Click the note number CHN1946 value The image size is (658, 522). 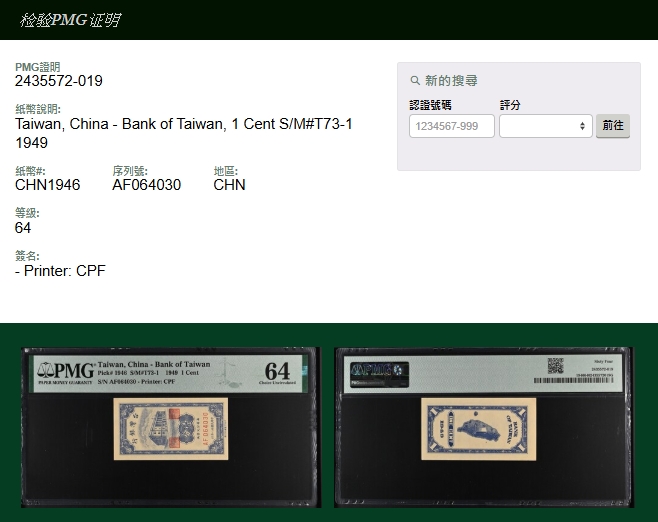point(47,185)
